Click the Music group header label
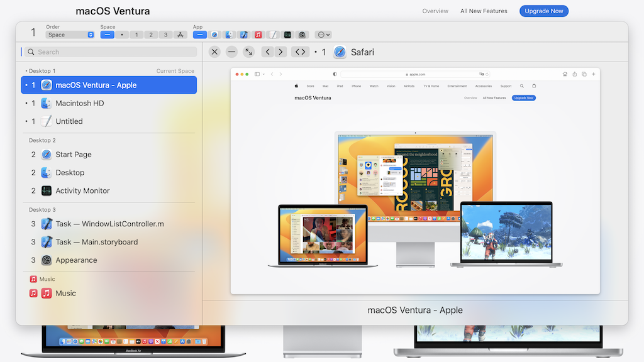 point(47,279)
